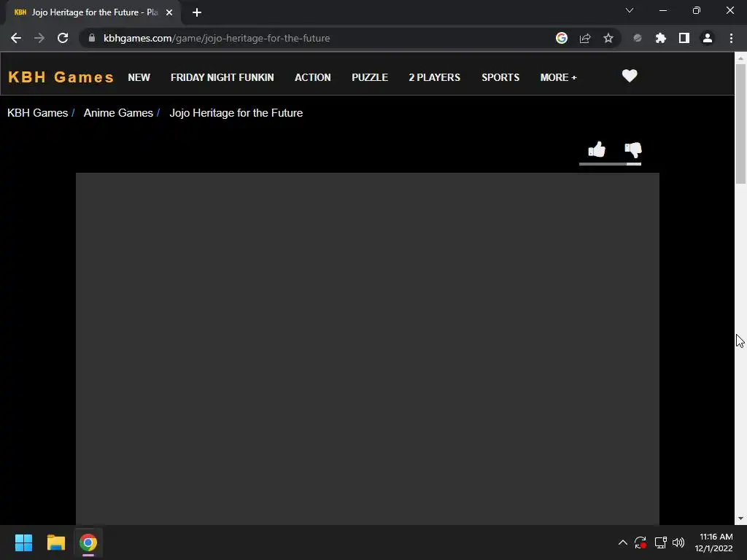Click the Chrome taskbar icon

88,542
